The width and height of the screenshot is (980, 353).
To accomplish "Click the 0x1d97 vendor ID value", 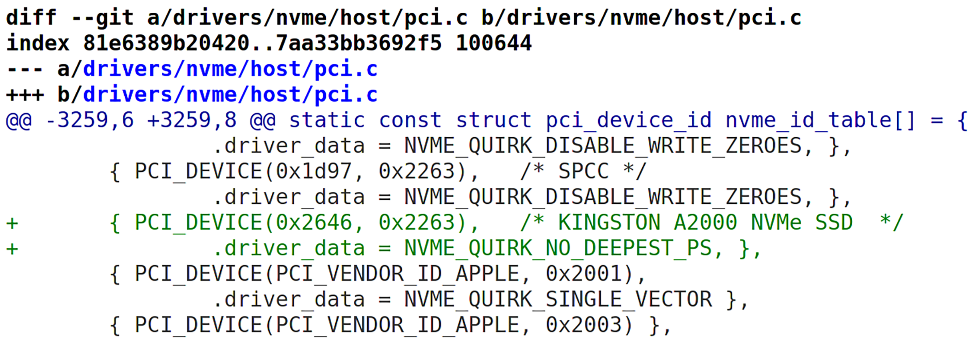I will click(x=313, y=172).
